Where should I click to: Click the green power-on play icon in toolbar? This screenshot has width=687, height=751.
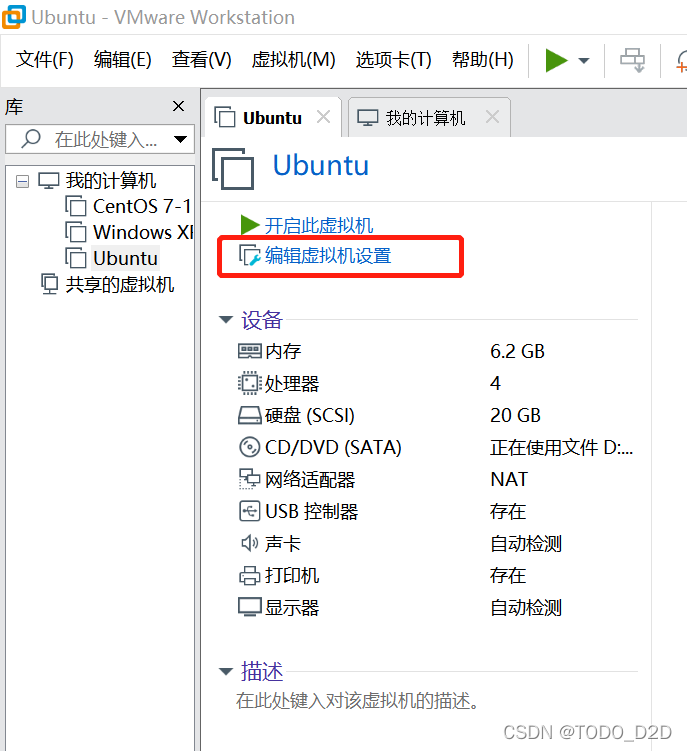556,60
